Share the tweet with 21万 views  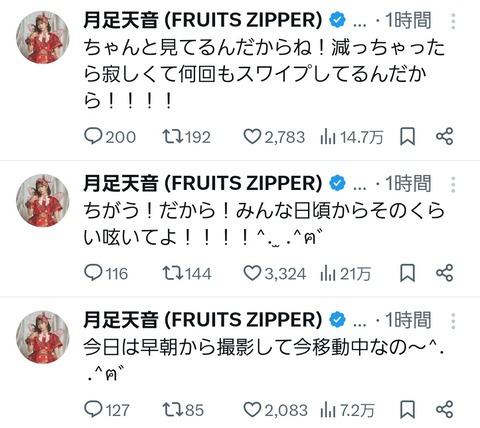(x=445, y=273)
